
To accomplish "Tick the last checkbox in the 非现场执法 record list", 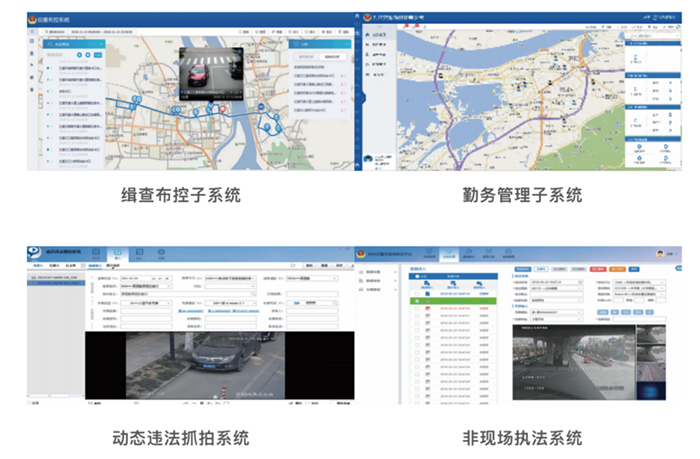I will coord(417,397).
